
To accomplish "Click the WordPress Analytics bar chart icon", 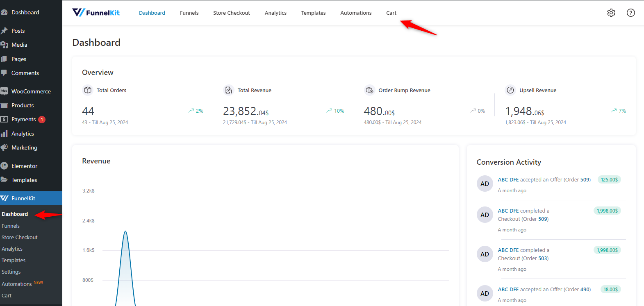I will pos(4,134).
